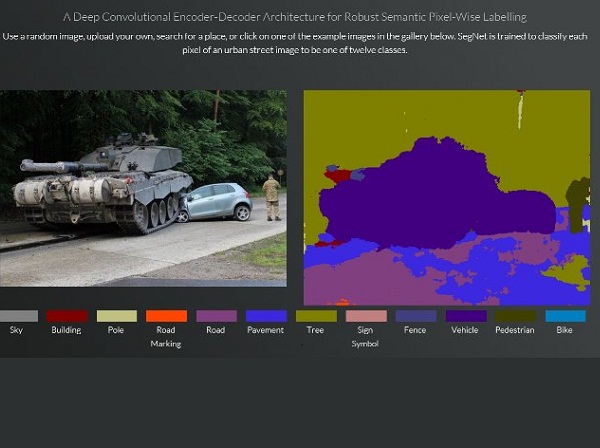Click the 'Pavement' legend label
The width and height of the screenshot is (600, 448).
coord(265,330)
